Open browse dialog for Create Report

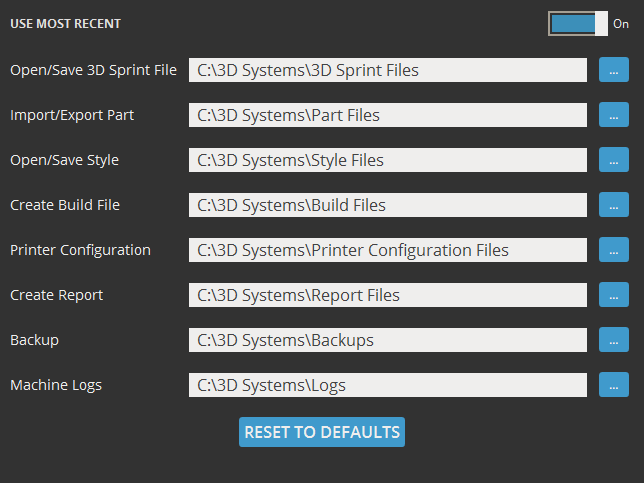[x=613, y=295]
